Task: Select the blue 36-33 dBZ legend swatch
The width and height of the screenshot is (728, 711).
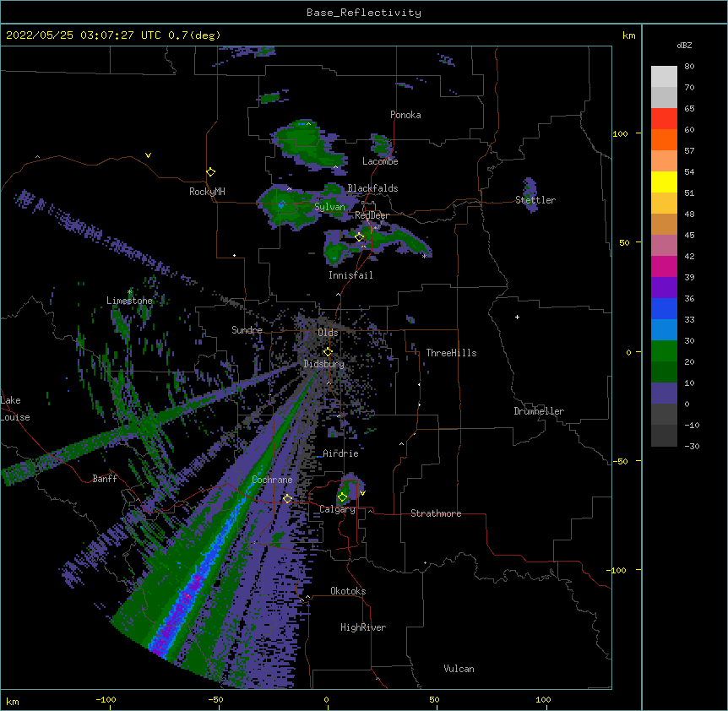Action: 664,308
